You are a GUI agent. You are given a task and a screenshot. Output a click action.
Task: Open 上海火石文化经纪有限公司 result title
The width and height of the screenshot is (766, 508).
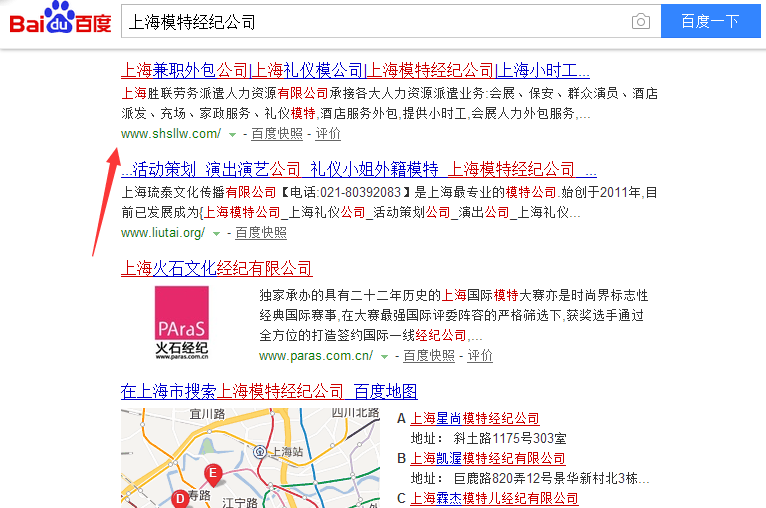tap(216, 268)
